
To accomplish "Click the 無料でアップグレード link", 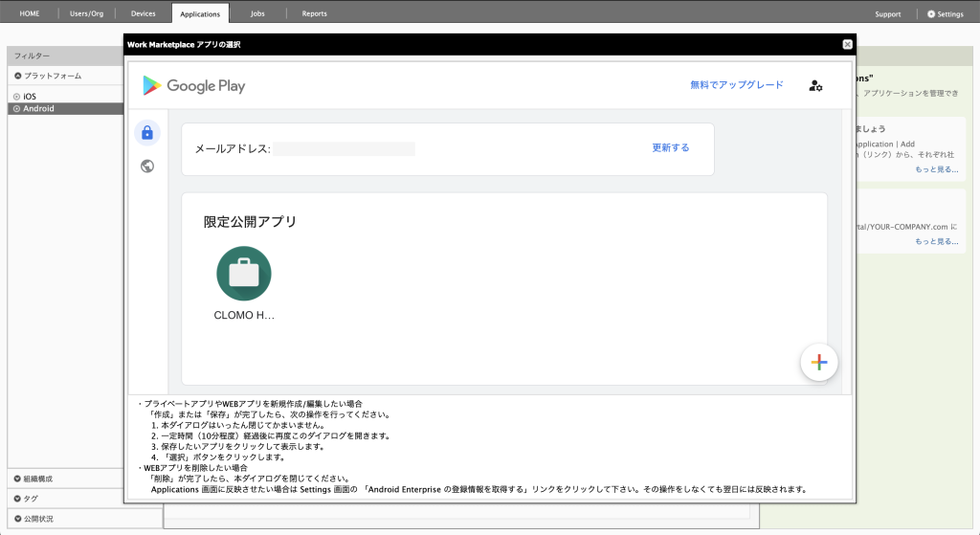I will 736,85.
